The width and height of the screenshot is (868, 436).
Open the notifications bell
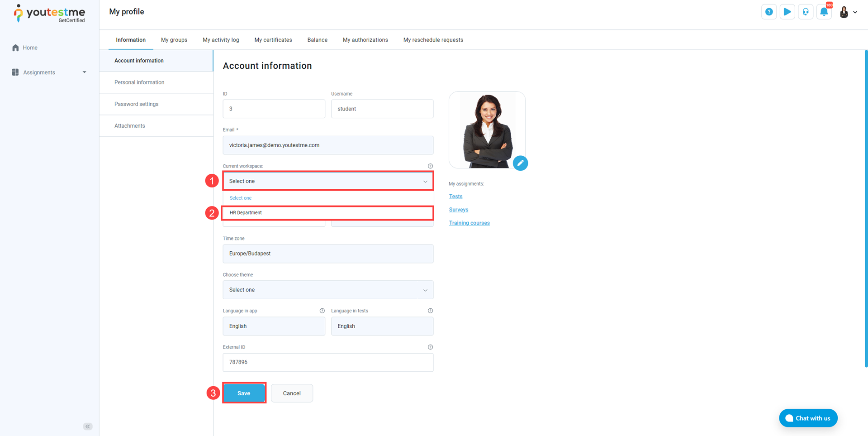pyautogui.click(x=824, y=12)
